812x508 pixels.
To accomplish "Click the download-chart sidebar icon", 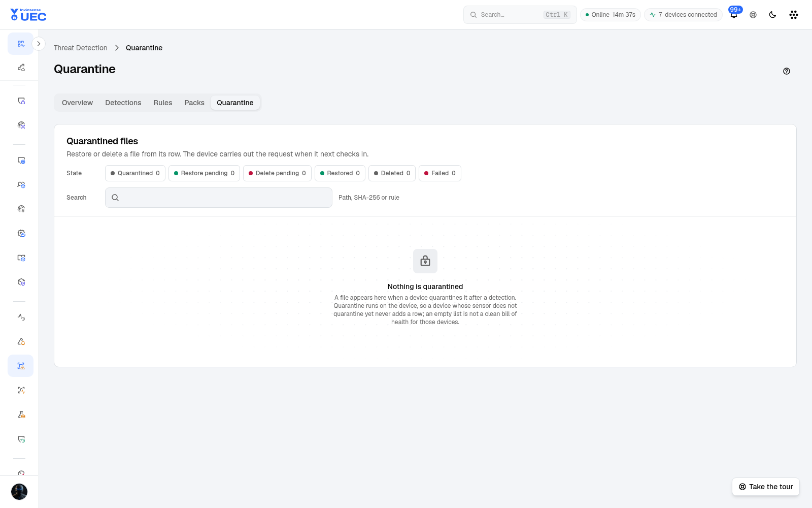I will (x=21, y=67).
